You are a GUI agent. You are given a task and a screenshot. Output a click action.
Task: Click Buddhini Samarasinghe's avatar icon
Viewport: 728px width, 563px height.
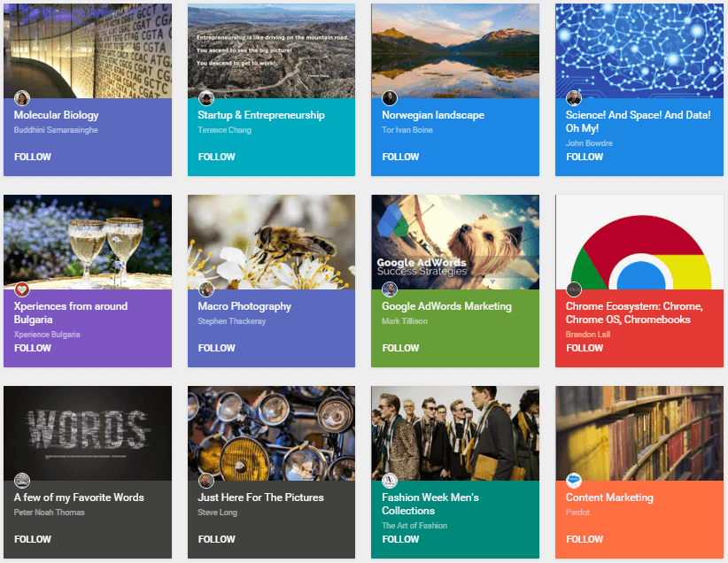point(21,97)
